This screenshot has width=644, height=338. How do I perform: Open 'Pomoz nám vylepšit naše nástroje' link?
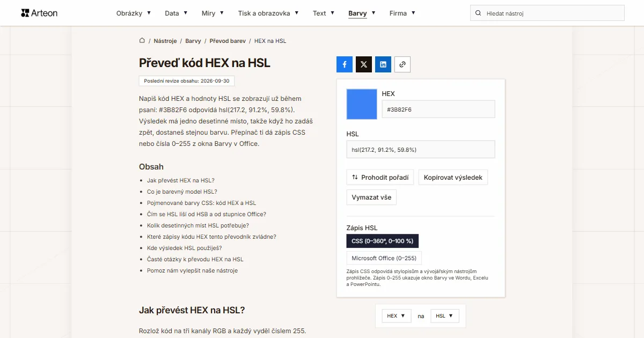192,270
